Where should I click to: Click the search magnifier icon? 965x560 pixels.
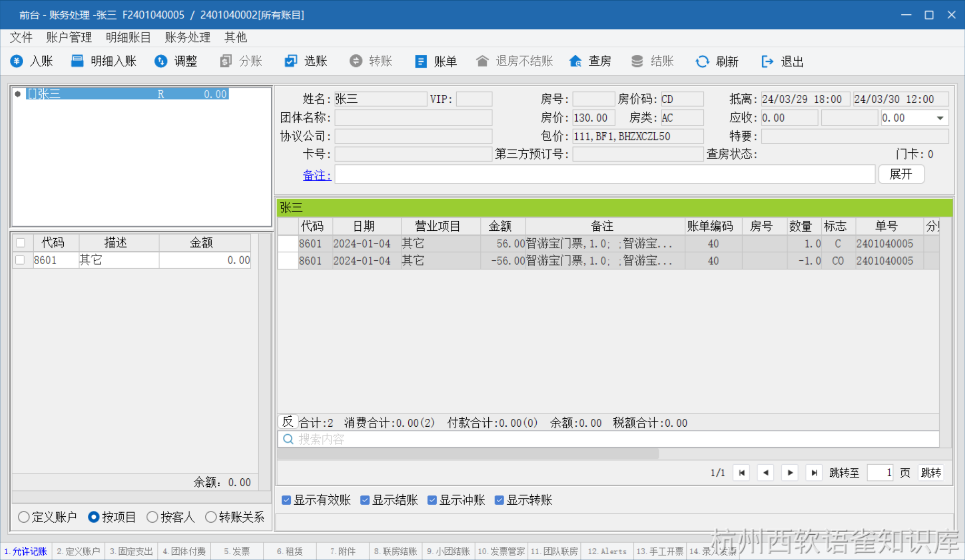point(288,439)
